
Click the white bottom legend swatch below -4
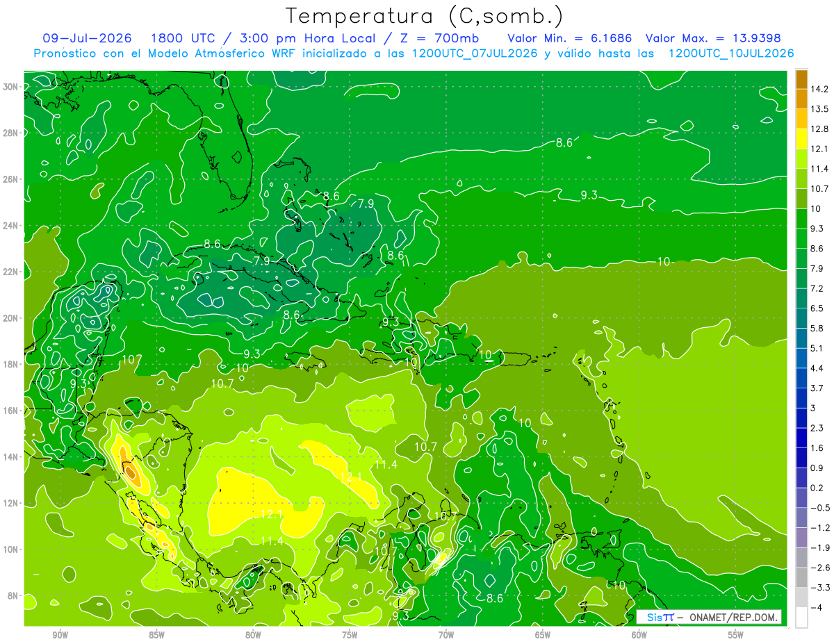[x=801, y=618]
